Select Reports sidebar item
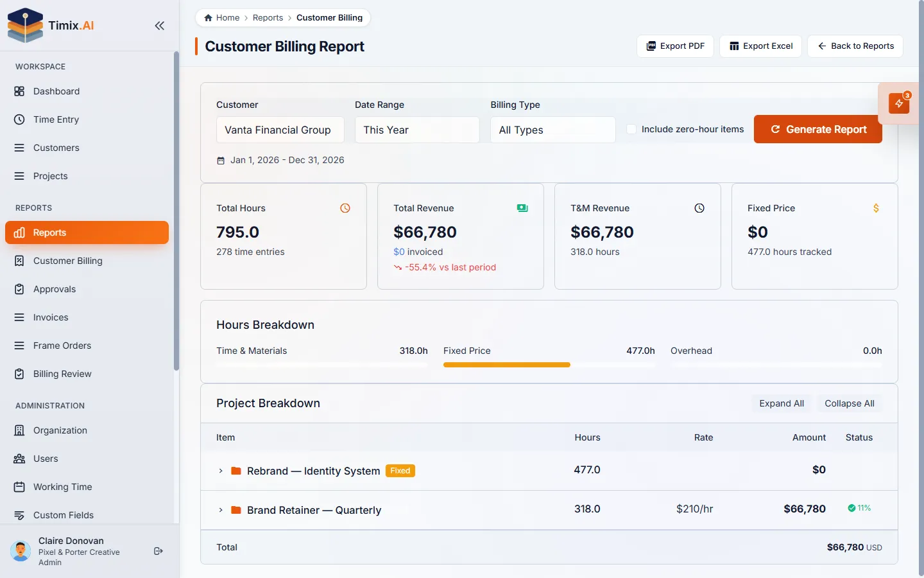The height and width of the screenshot is (578, 924). pos(87,232)
